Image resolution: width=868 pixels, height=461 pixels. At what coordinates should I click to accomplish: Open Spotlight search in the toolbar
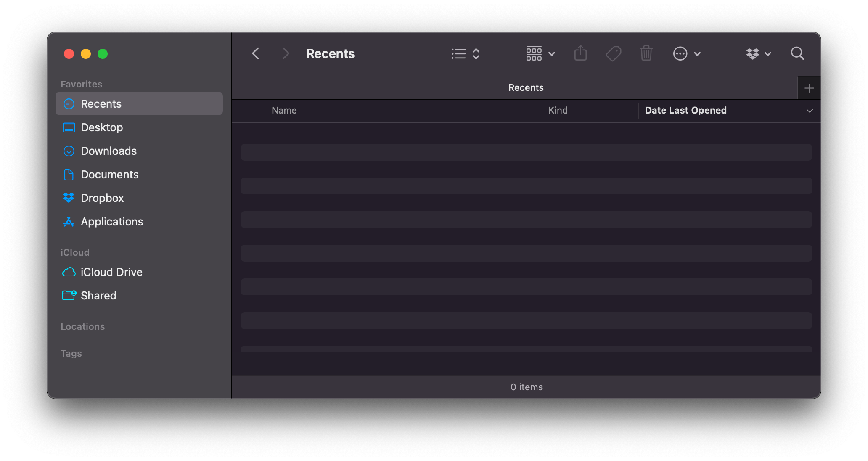[x=797, y=53]
